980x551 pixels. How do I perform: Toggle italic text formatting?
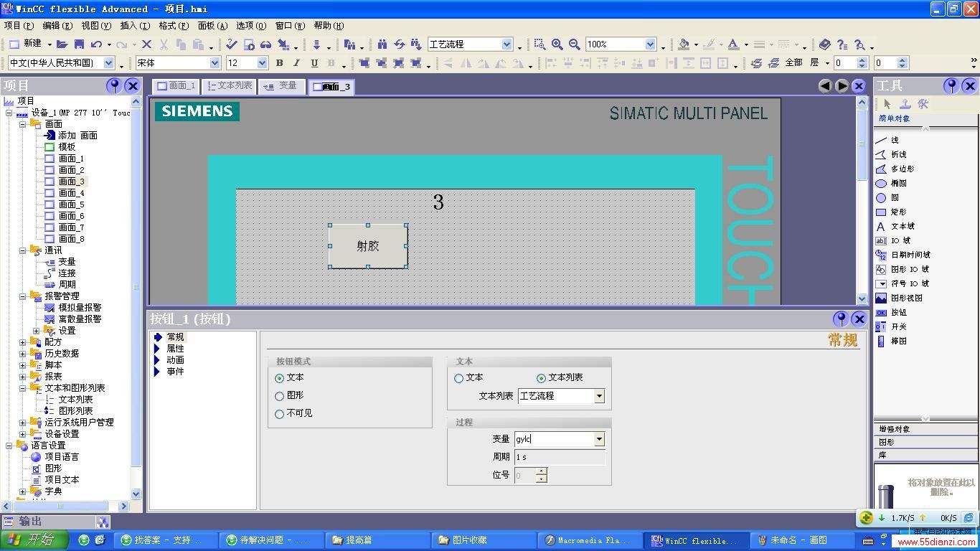pyautogui.click(x=297, y=63)
